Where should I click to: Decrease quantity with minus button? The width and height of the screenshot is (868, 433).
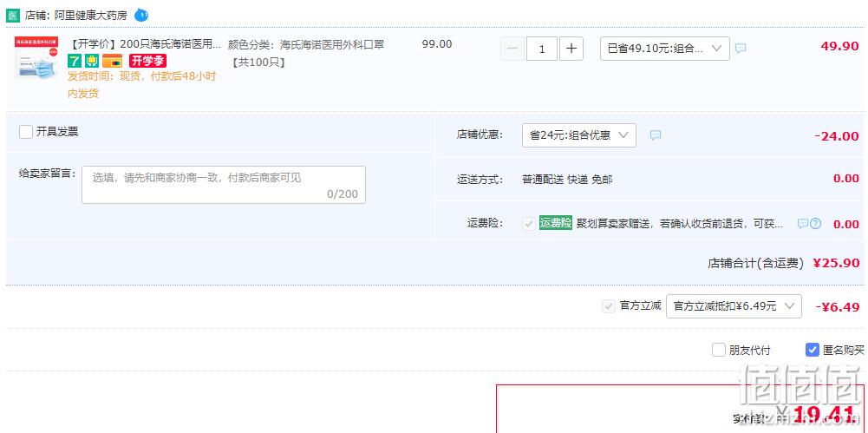pos(512,49)
